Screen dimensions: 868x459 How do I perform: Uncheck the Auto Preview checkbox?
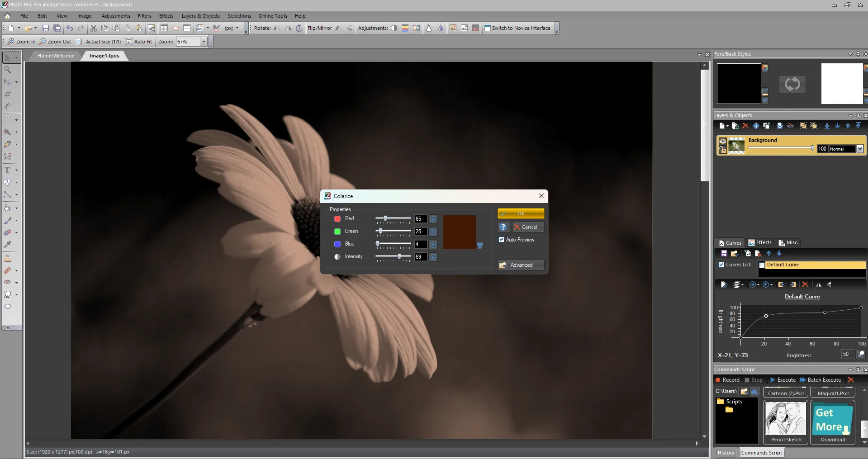(x=501, y=240)
